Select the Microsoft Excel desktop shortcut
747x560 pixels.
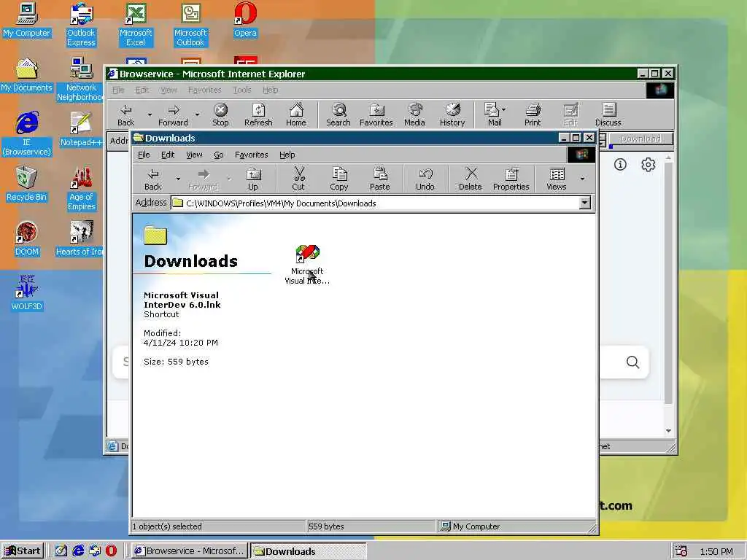136,25
